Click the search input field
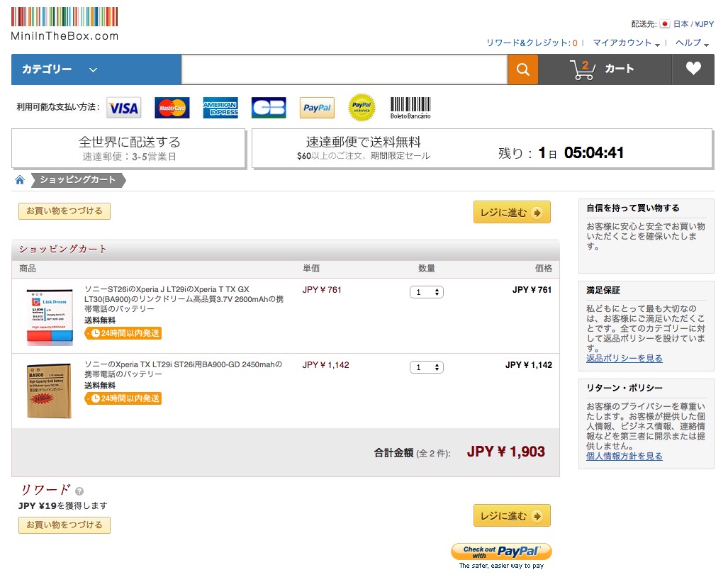Viewport: 728px width, 582px height. [345, 69]
